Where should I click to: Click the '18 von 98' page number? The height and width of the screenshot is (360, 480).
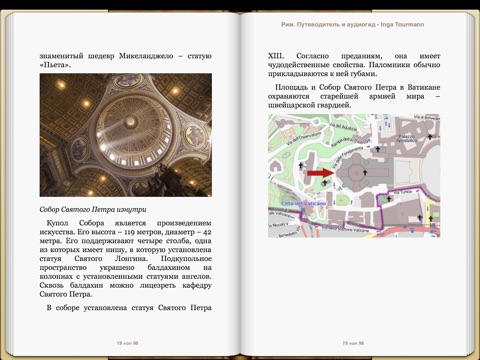coord(127,343)
